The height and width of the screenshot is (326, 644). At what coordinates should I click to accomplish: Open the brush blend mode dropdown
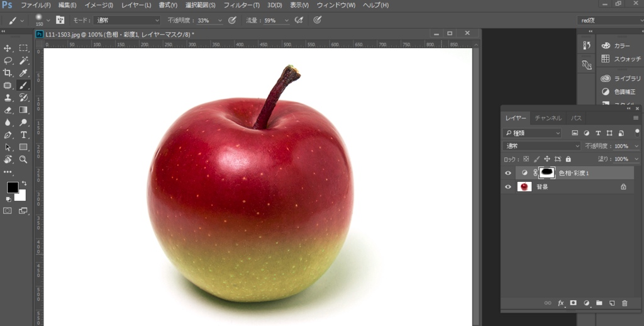(x=127, y=20)
